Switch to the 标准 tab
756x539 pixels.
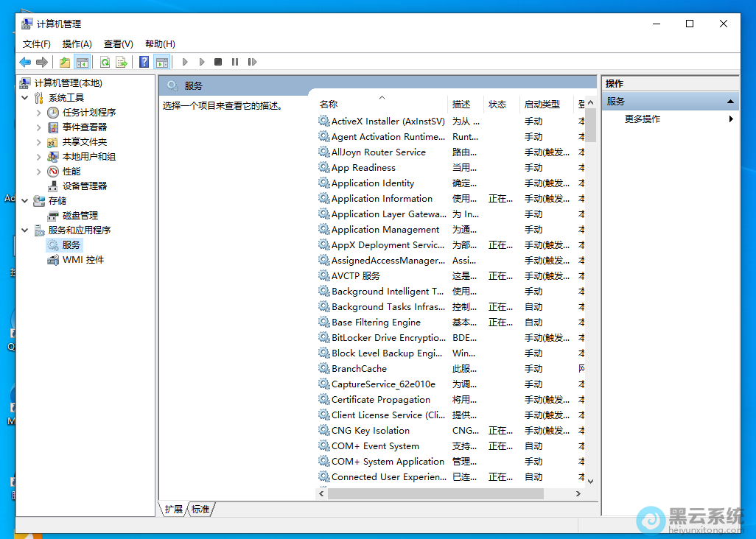[200, 509]
